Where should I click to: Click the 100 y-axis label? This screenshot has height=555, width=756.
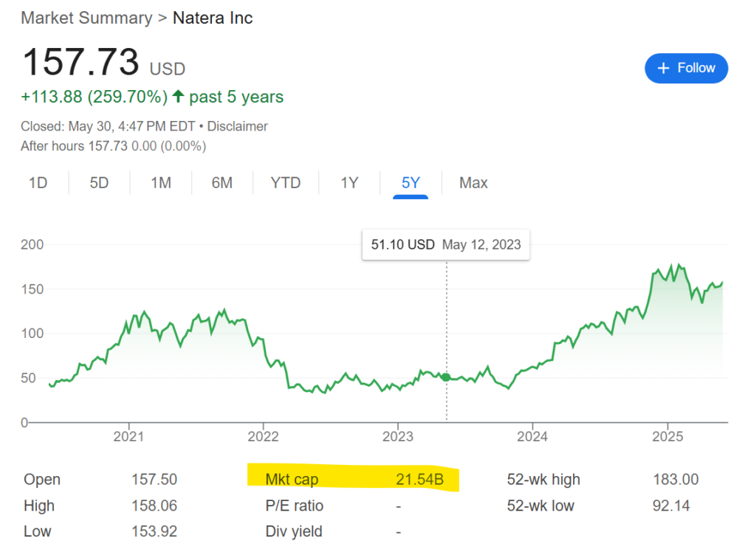32,334
